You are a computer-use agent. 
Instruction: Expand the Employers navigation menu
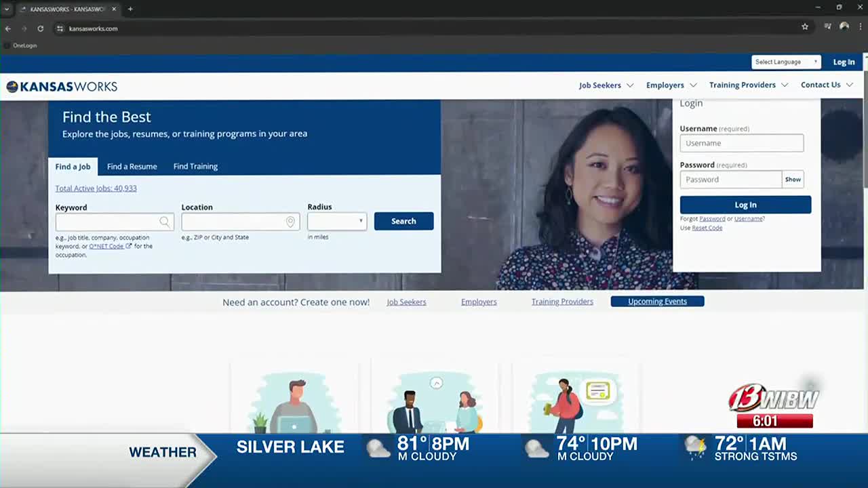click(x=671, y=85)
